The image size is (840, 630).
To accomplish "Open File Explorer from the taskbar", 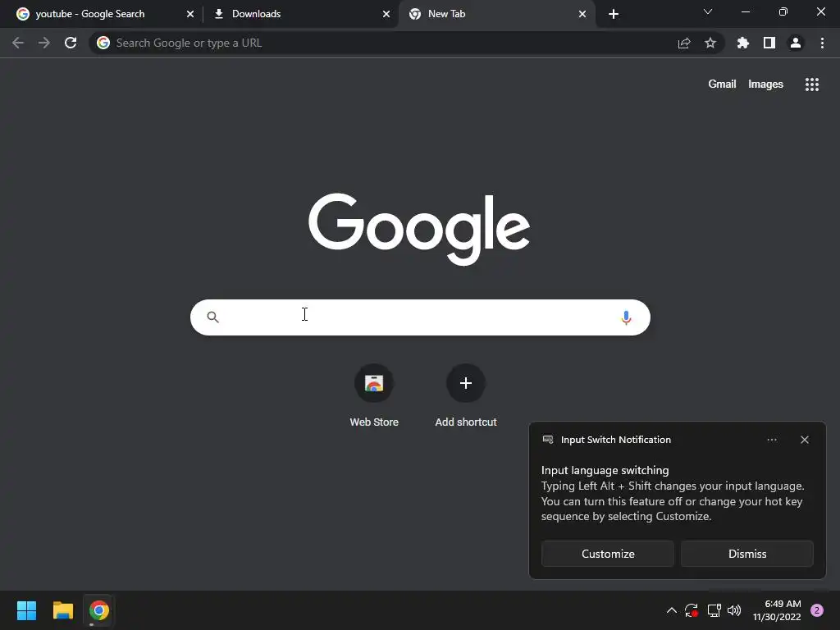I will tap(62, 610).
